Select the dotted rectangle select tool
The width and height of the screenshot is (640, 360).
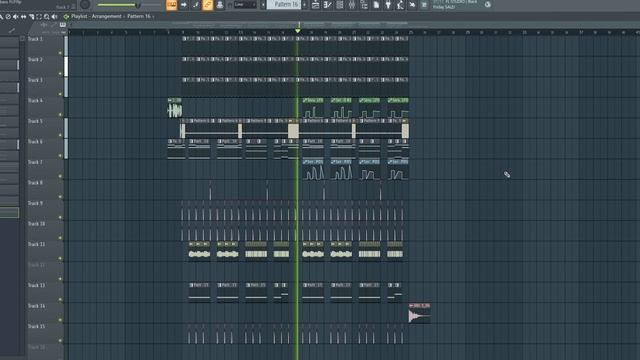pos(39,17)
